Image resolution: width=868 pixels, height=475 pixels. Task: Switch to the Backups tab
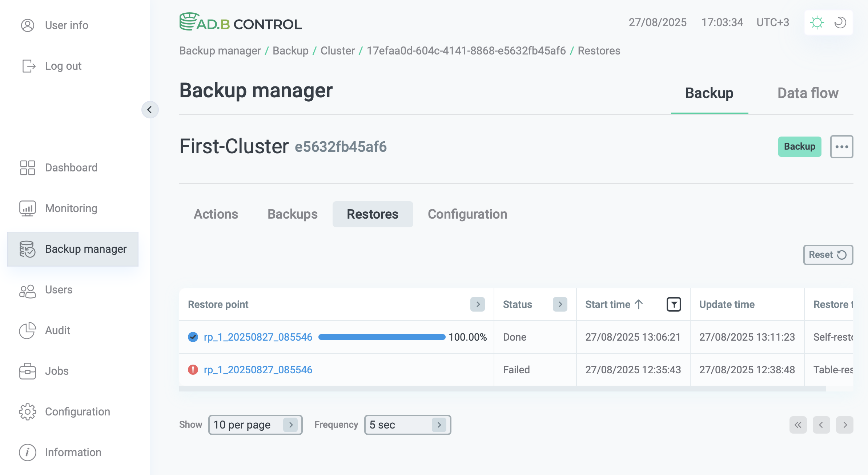coord(293,214)
